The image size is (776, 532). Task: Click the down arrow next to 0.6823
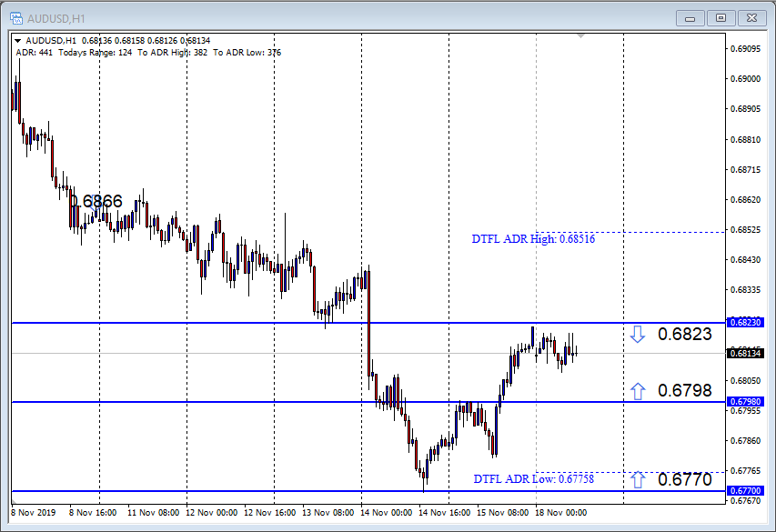(x=638, y=334)
